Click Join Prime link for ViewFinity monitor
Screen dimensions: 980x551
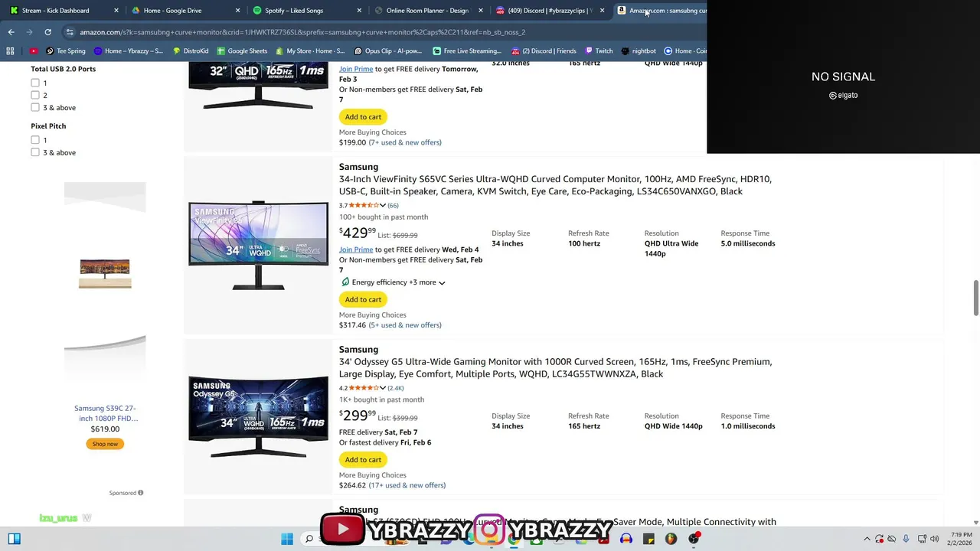pyautogui.click(x=356, y=249)
